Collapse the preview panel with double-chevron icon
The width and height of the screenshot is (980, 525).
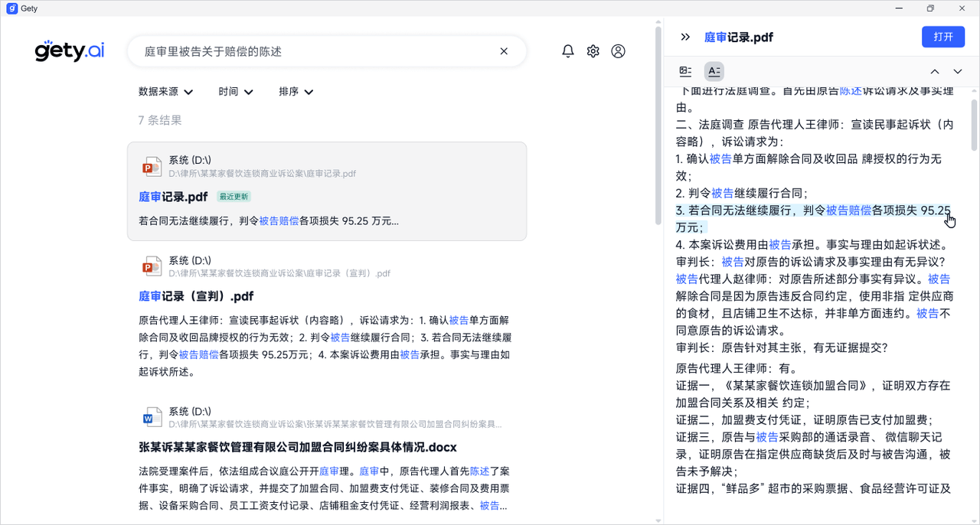click(x=685, y=37)
